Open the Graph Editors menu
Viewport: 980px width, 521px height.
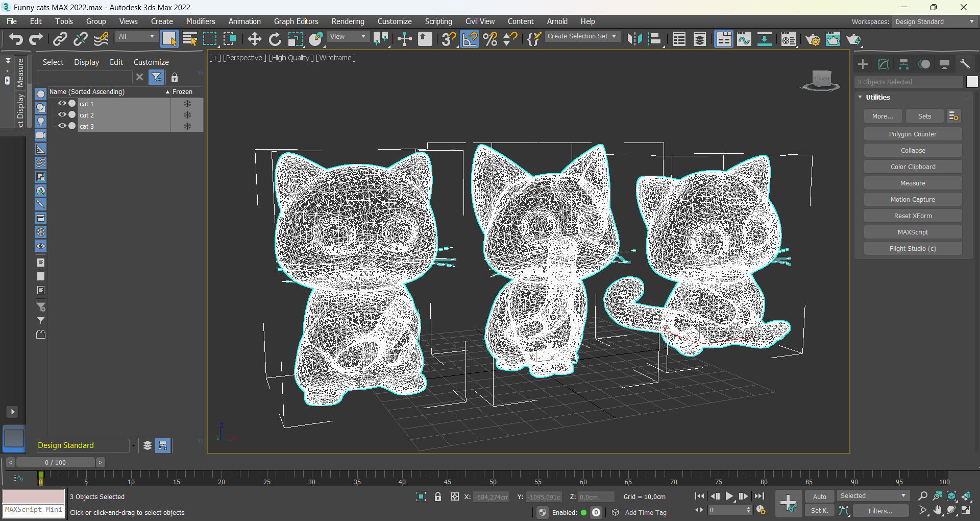(296, 21)
